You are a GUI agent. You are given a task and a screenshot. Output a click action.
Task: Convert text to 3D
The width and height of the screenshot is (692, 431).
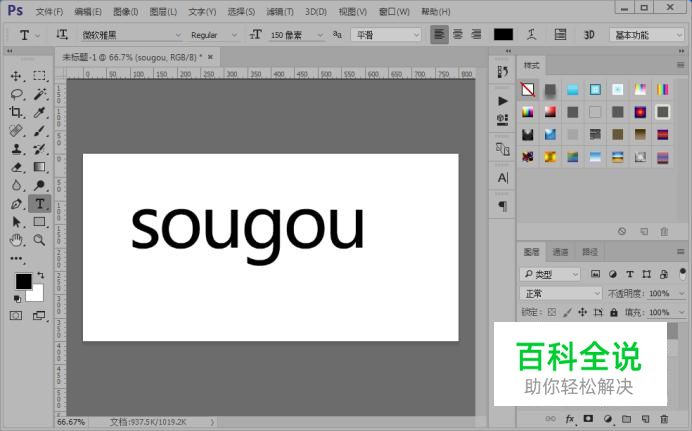tap(589, 34)
